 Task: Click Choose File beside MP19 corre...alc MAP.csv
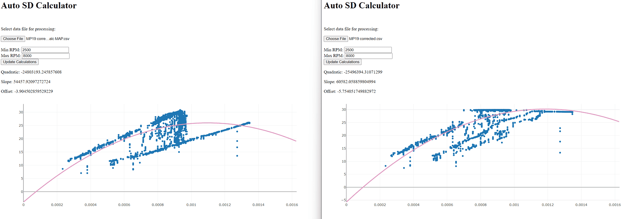click(x=13, y=39)
